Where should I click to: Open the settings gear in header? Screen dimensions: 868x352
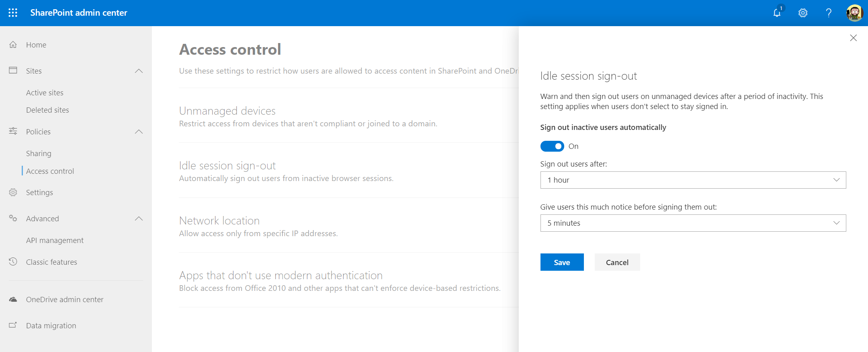(x=803, y=13)
